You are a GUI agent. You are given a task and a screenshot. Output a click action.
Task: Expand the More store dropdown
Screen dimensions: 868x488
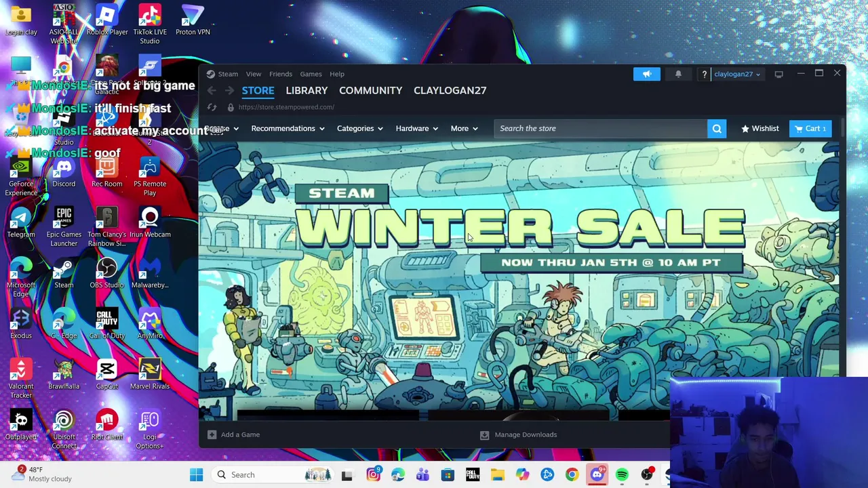(464, 128)
